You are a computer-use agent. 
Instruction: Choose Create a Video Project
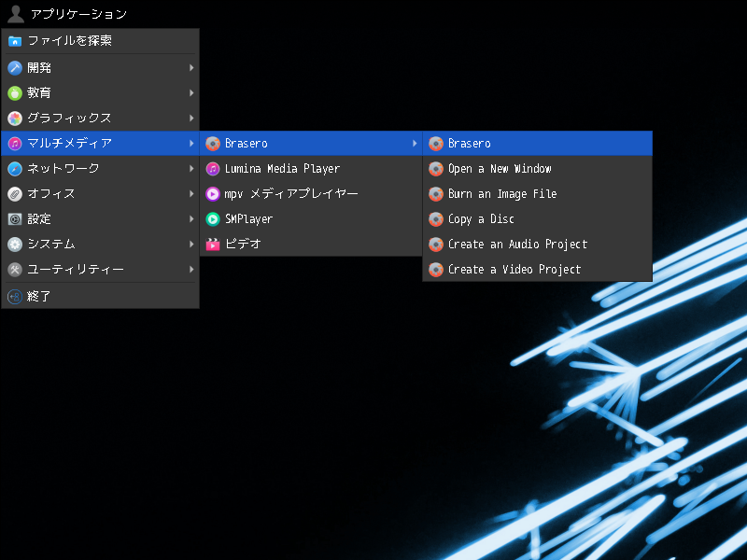tap(538, 270)
